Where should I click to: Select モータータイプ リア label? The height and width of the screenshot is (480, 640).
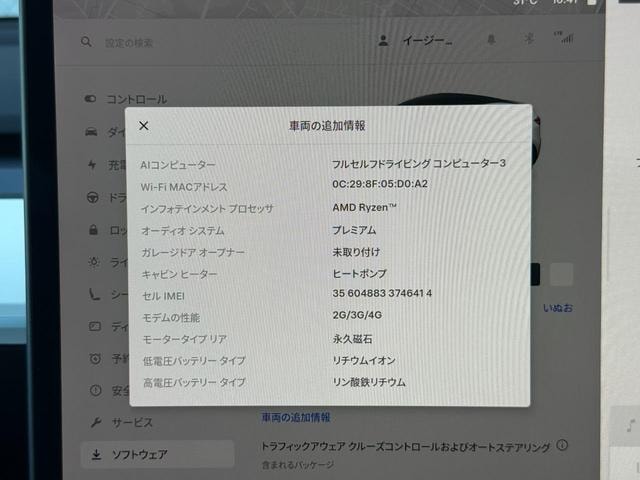184,339
